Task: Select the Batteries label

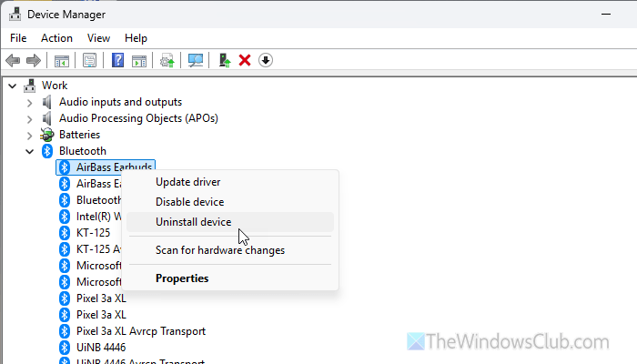Action: [x=80, y=135]
